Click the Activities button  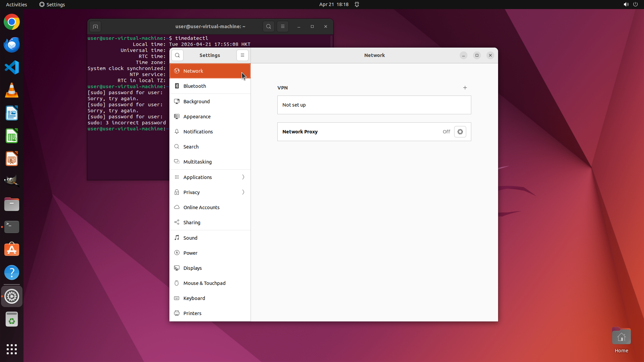coord(16,4)
